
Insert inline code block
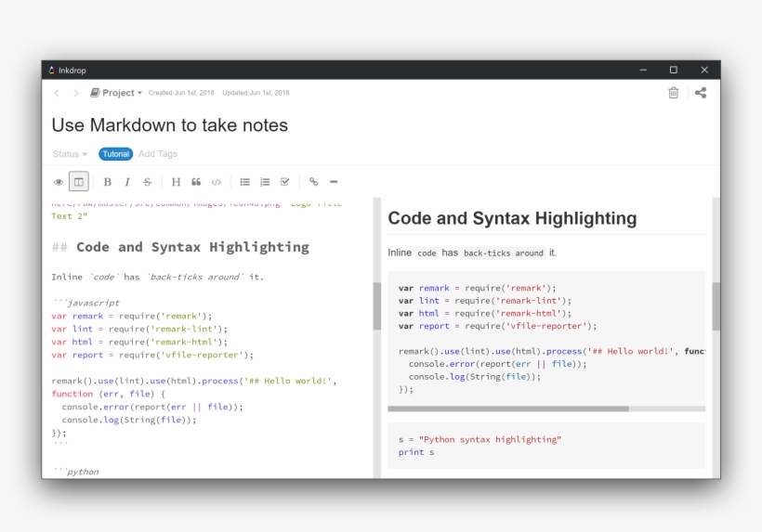217,182
